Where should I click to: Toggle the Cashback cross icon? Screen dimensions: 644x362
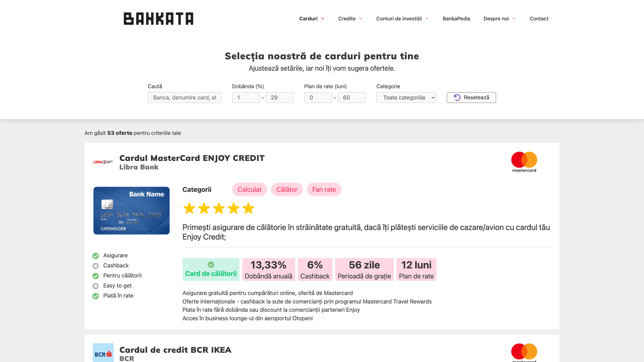[x=96, y=266]
